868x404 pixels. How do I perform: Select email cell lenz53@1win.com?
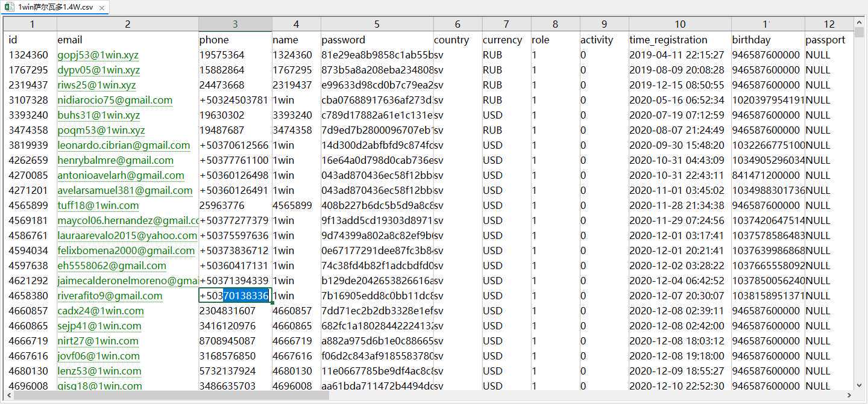pyautogui.click(x=128, y=371)
